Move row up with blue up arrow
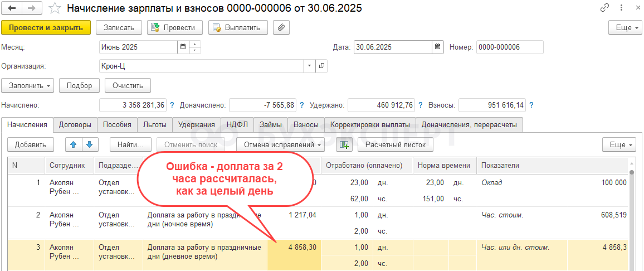The width and height of the screenshot is (644, 271). (74, 145)
